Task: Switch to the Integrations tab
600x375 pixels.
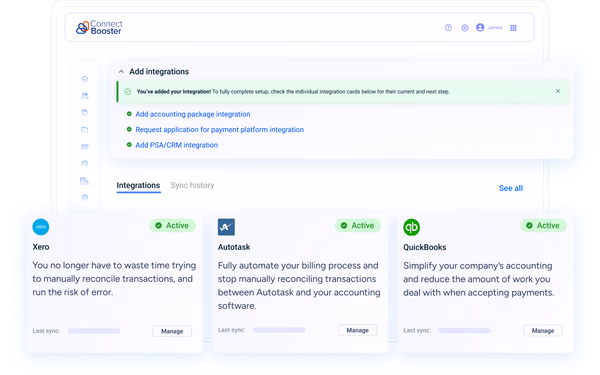Action: point(138,185)
